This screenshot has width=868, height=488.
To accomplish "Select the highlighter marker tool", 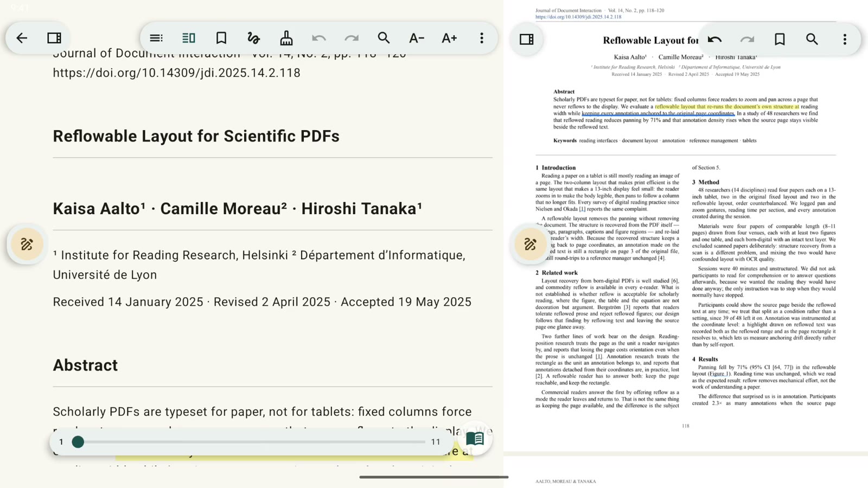I will pos(286,38).
